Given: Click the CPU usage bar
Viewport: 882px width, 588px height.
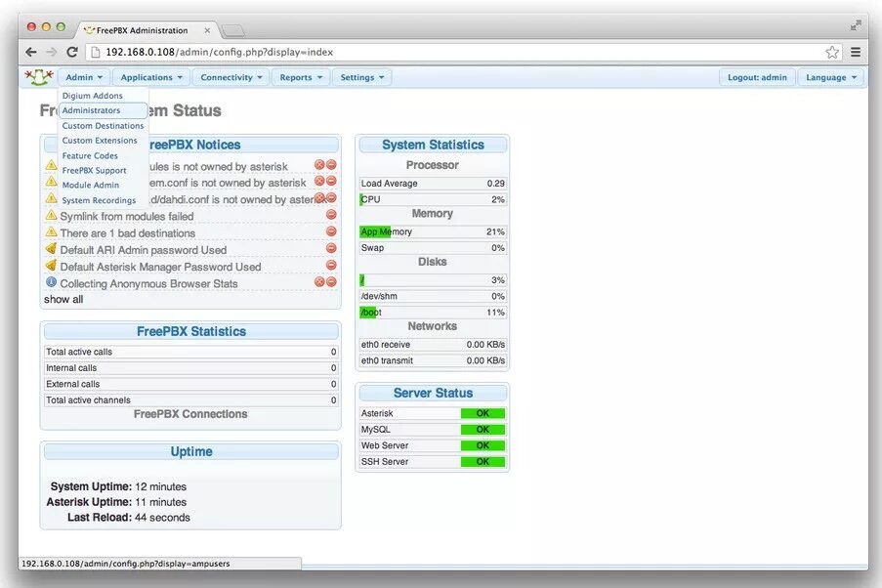Looking at the screenshot, I should coord(433,199).
